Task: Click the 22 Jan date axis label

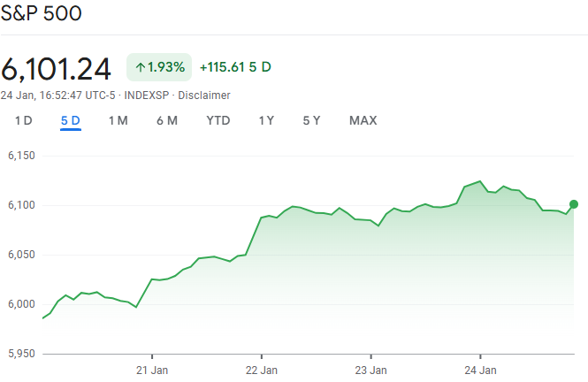Action: pos(262,371)
